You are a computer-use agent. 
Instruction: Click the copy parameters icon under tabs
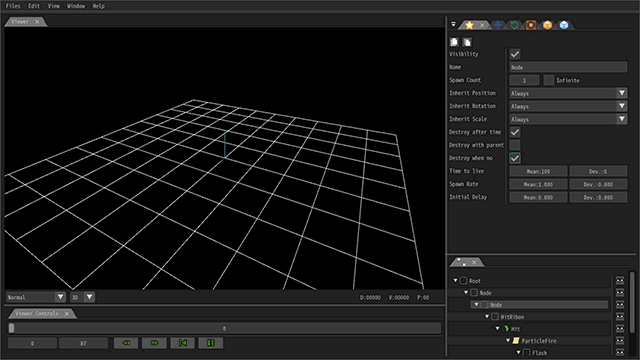click(x=454, y=42)
